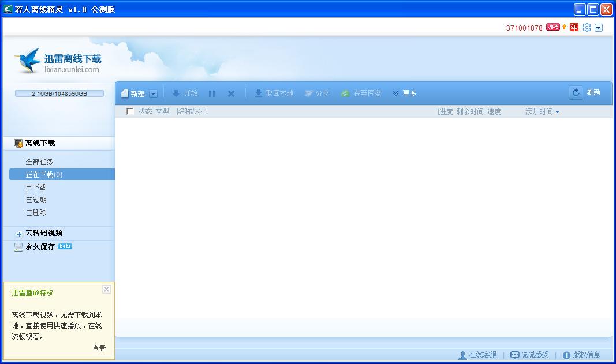Open the account dropdown arrow at top right
616x364 pixels.
pos(599,28)
